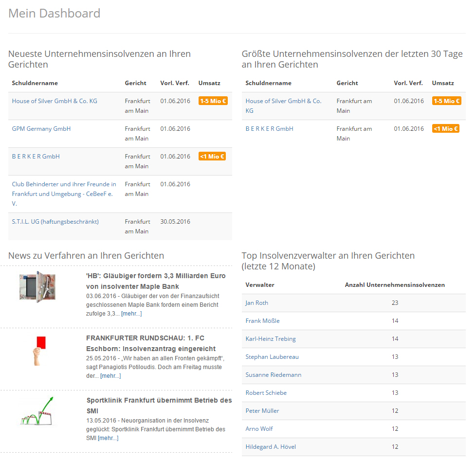
Task: Click the Umsatz column header in Neueste table
Action: point(210,83)
